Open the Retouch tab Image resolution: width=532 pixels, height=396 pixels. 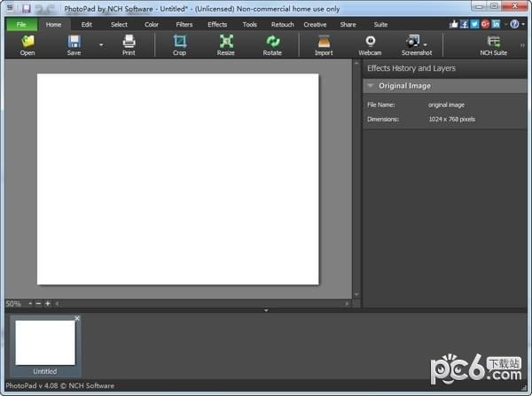click(282, 25)
